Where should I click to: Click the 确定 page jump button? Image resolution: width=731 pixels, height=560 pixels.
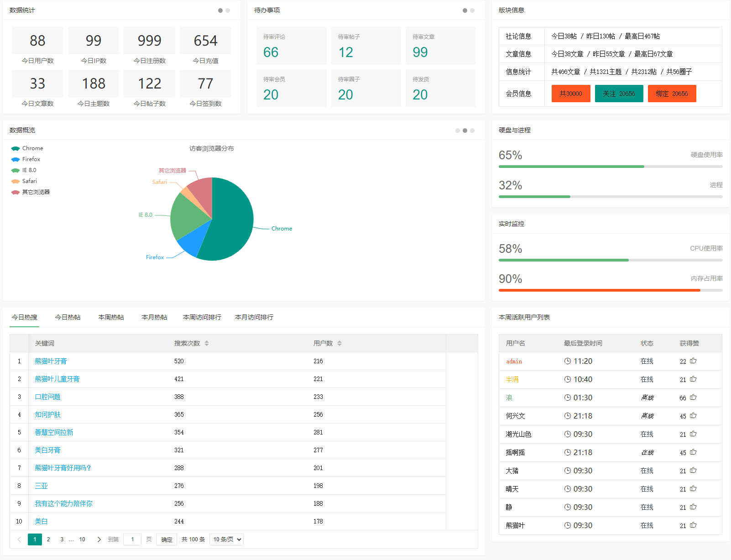click(167, 539)
